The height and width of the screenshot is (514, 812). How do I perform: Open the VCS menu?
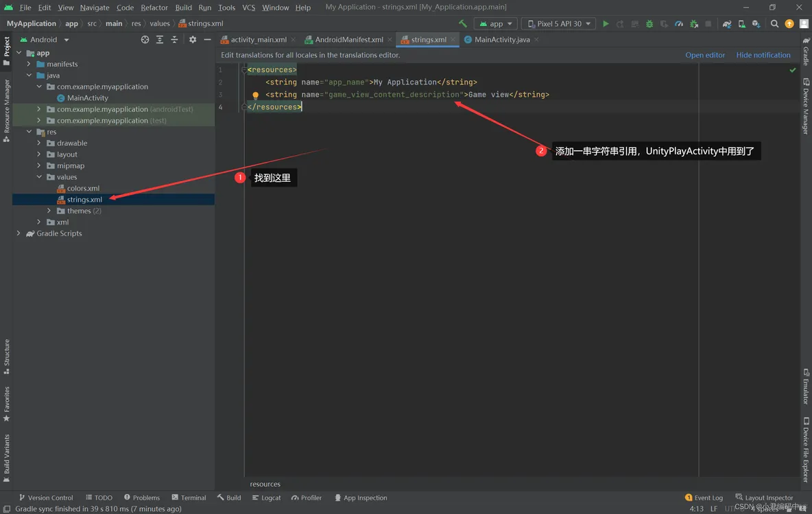(248, 8)
